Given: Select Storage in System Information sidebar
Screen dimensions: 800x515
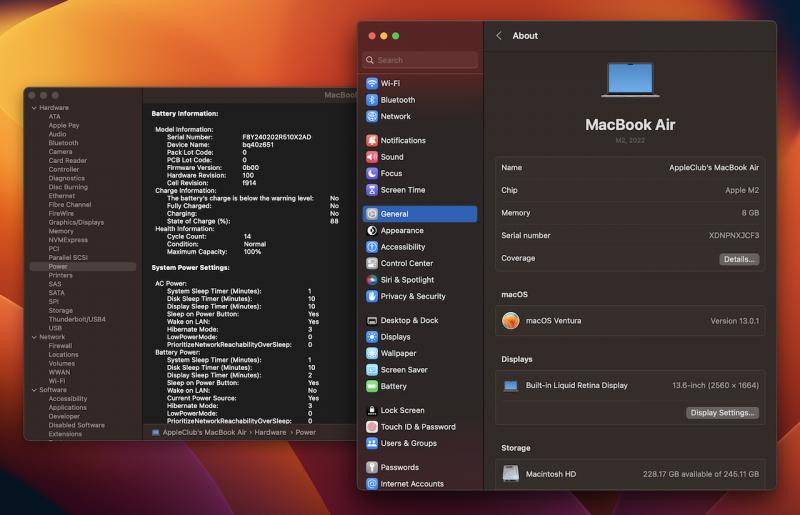Looking at the screenshot, I should tap(60, 310).
